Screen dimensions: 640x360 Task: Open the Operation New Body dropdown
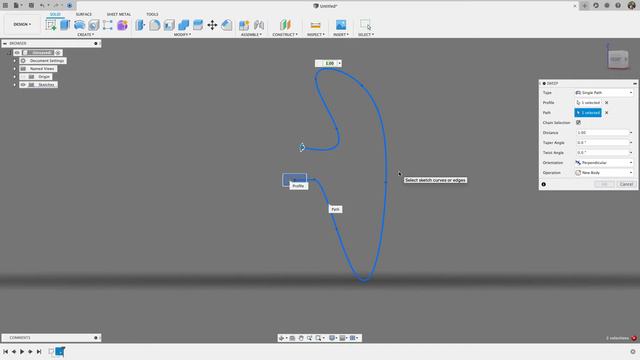[x=604, y=173]
